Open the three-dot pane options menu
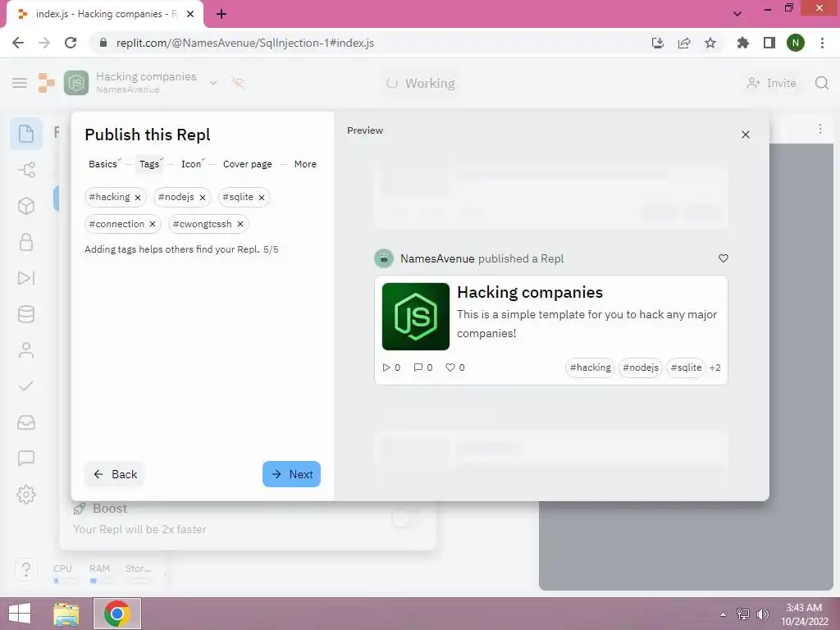Screen dimensions: 840x630 click(819, 129)
